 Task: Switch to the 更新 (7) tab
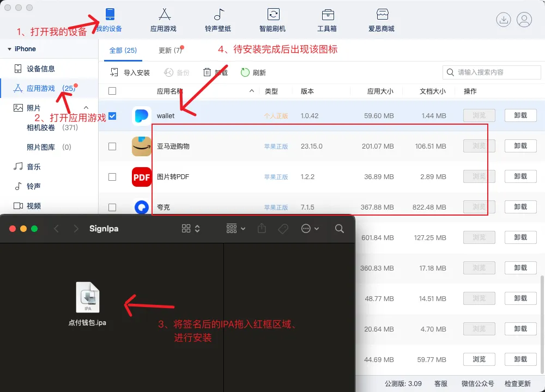click(170, 50)
